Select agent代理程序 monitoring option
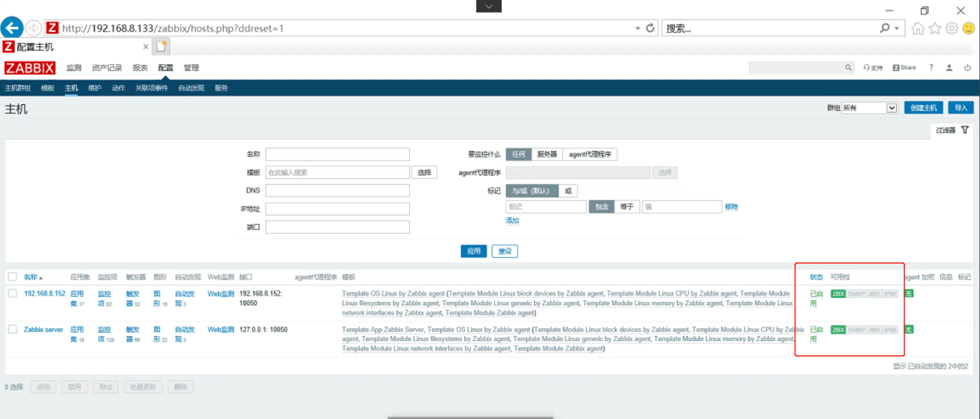This screenshot has height=419, width=980. (x=590, y=154)
